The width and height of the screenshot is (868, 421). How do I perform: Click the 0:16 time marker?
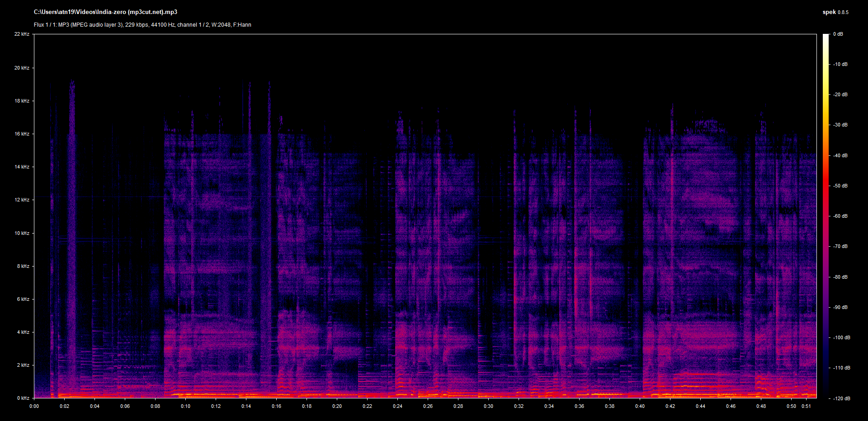[x=277, y=406]
